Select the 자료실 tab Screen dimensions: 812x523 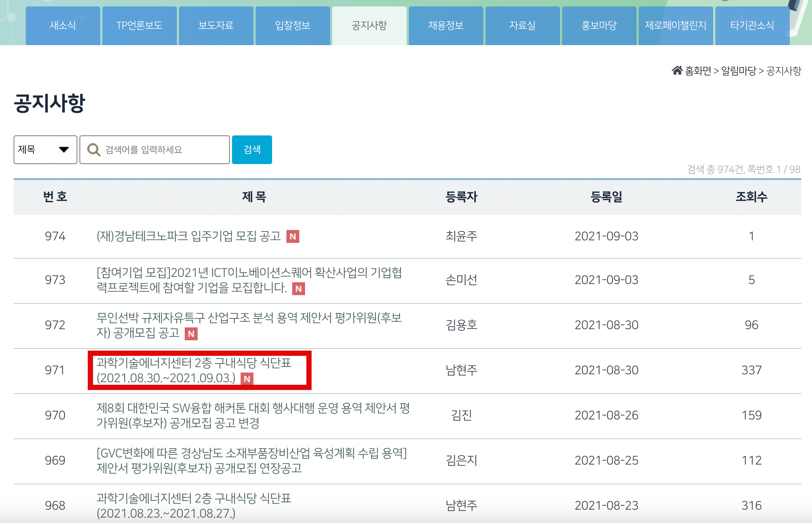pyautogui.click(x=522, y=25)
